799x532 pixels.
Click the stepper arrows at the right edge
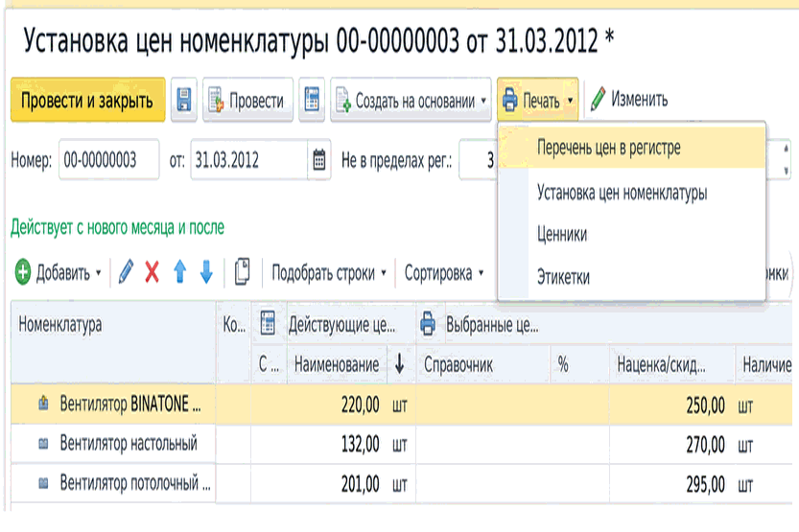tap(786, 160)
